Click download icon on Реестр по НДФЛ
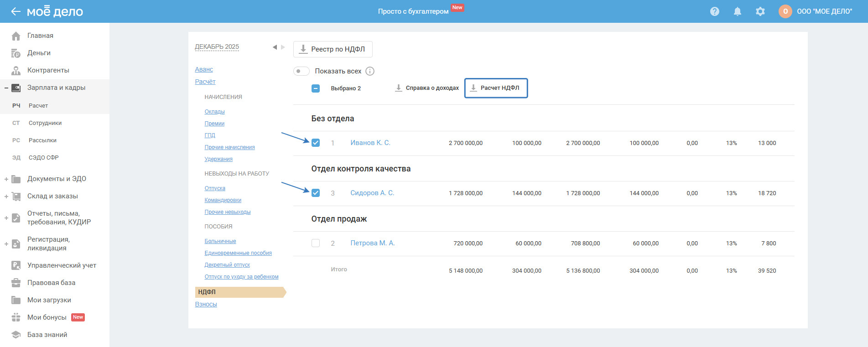This screenshot has width=868, height=347. [x=303, y=49]
